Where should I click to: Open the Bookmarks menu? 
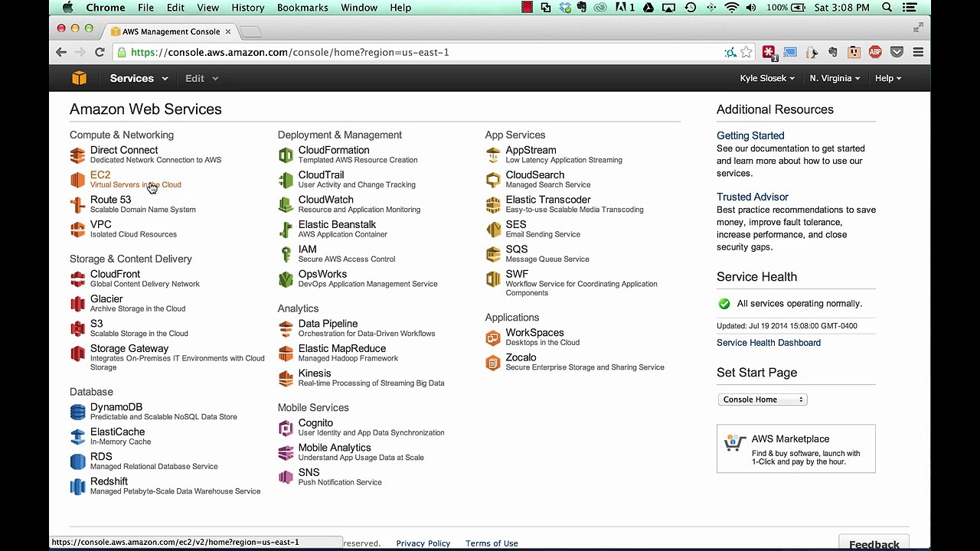(302, 8)
